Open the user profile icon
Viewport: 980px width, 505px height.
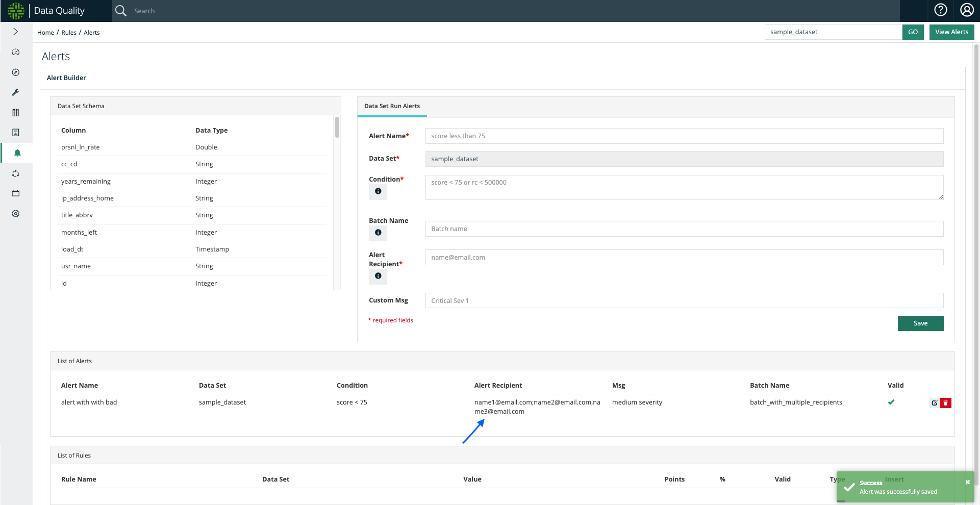pyautogui.click(x=966, y=10)
